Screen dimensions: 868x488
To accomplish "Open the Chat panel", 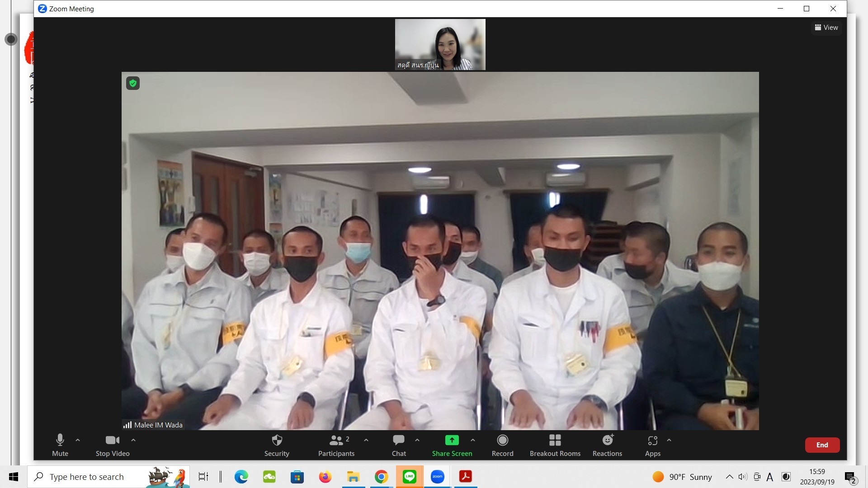I will click(x=398, y=445).
